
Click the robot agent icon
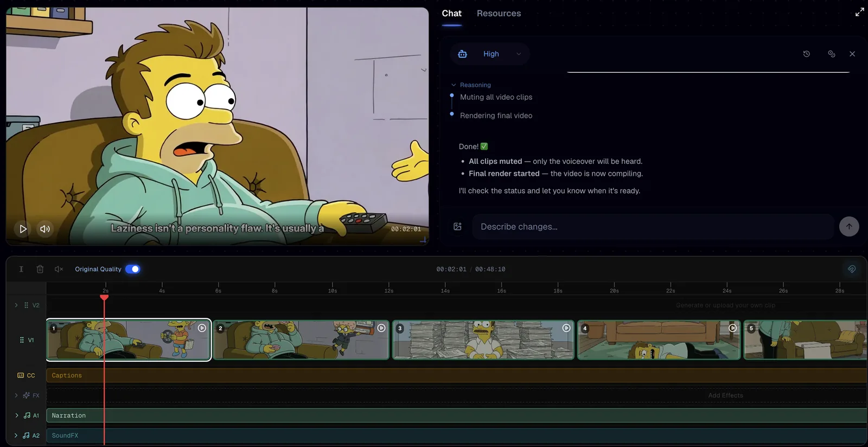[462, 54]
